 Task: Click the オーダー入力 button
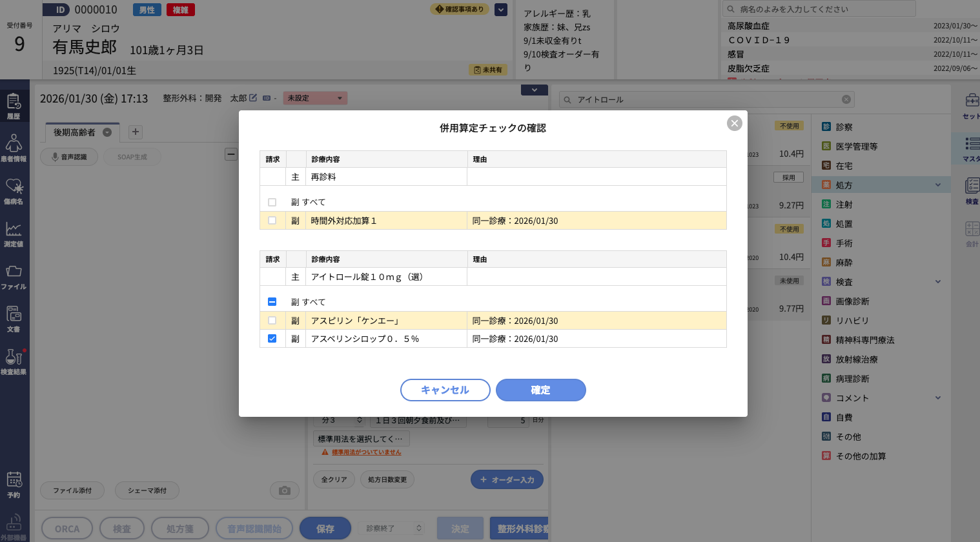pos(507,479)
